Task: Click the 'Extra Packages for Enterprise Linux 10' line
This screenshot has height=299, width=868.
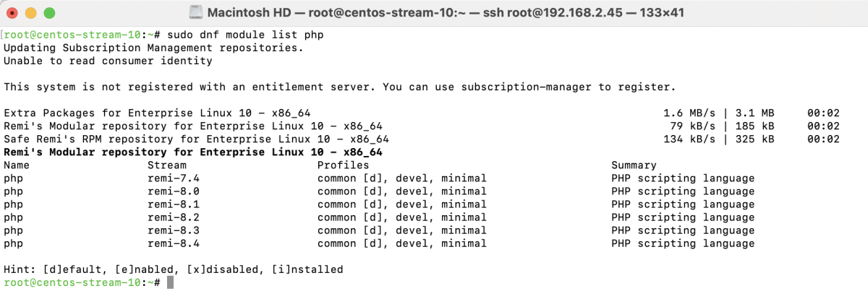Action: [x=422, y=113]
